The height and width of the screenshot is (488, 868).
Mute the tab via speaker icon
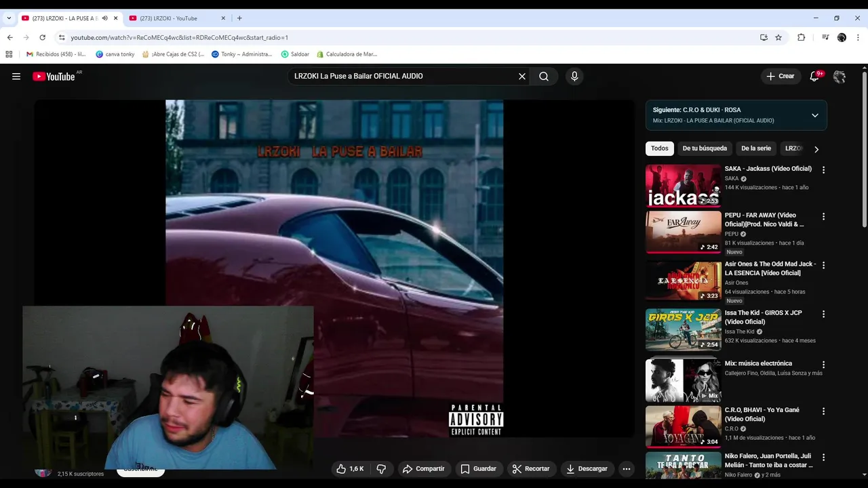[104, 18]
